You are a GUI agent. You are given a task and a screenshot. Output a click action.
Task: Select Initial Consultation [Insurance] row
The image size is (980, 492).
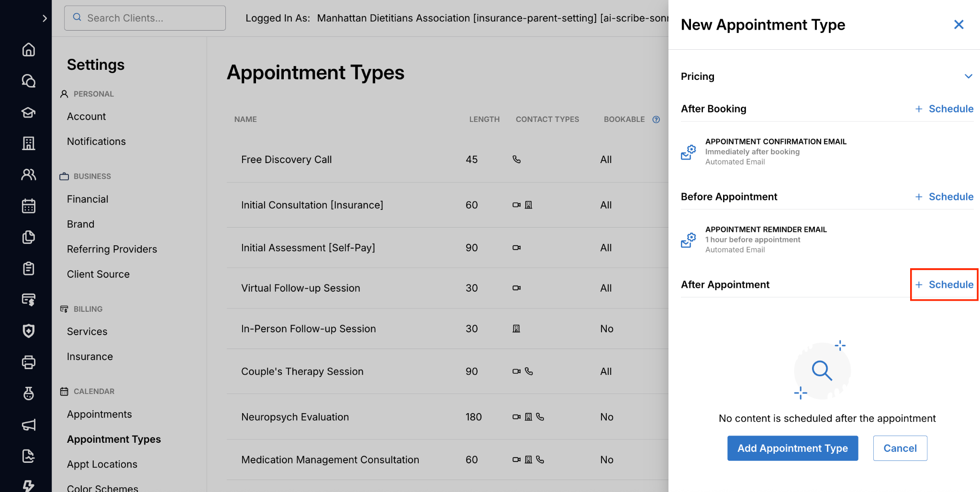click(447, 205)
